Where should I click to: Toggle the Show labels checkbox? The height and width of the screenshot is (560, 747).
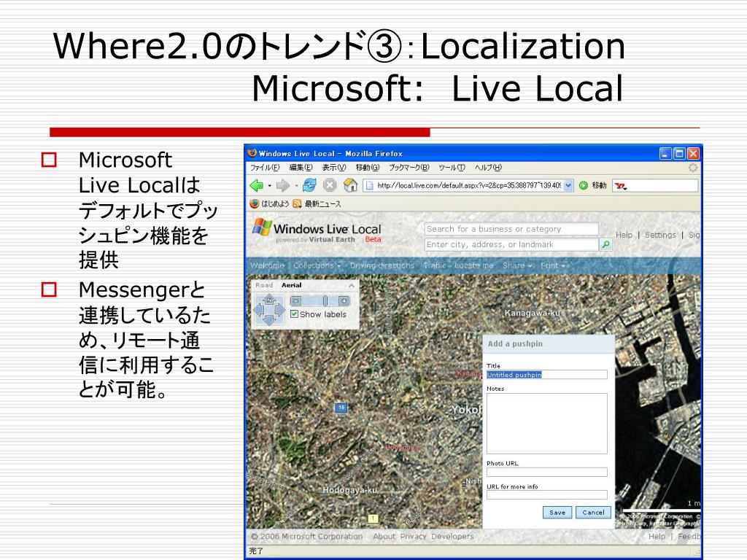click(x=295, y=314)
